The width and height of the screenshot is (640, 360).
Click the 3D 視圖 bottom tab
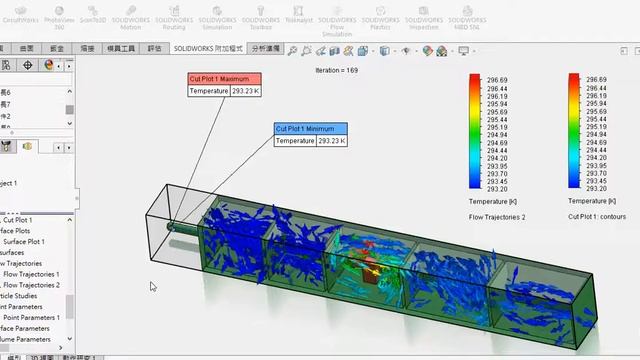[x=42, y=358]
